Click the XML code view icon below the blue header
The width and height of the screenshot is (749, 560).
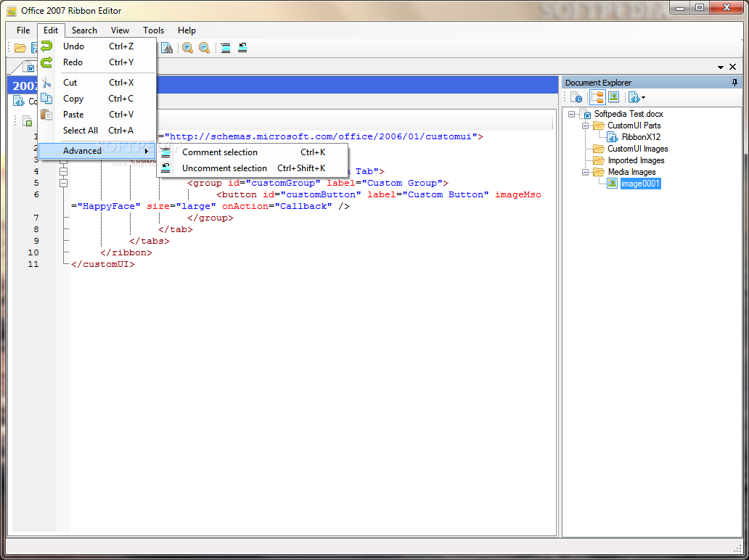(x=19, y=102)
